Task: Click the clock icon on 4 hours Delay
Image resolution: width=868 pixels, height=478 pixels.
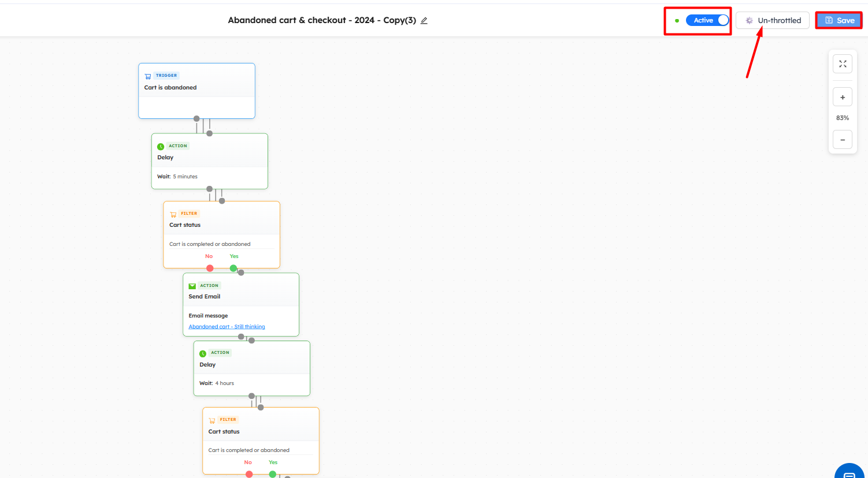Action: pos(203,353)
